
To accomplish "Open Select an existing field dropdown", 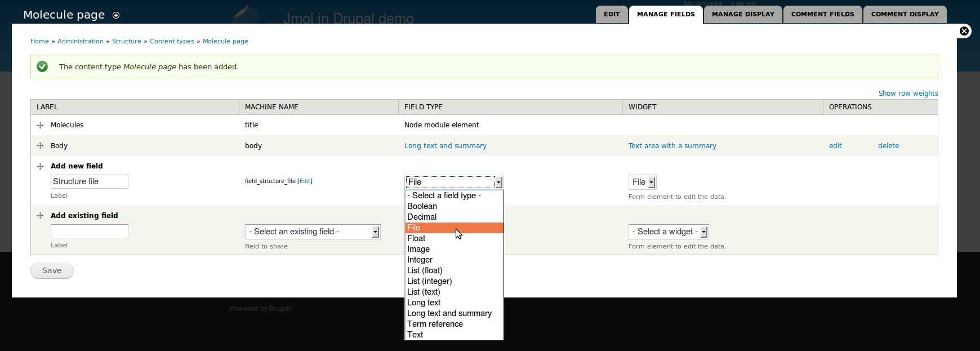I will (313, 232).
